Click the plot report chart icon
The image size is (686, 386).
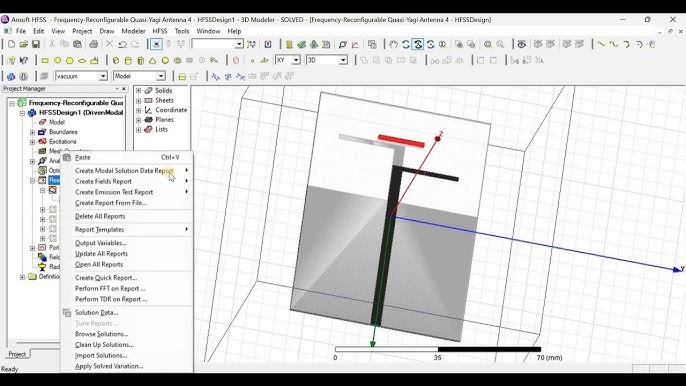(355, 44)
